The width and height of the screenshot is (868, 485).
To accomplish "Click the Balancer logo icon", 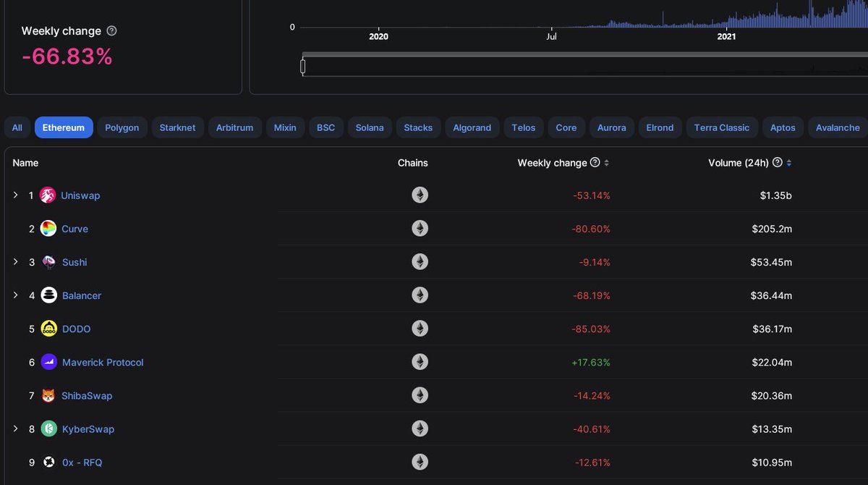I will pos(48,295).
